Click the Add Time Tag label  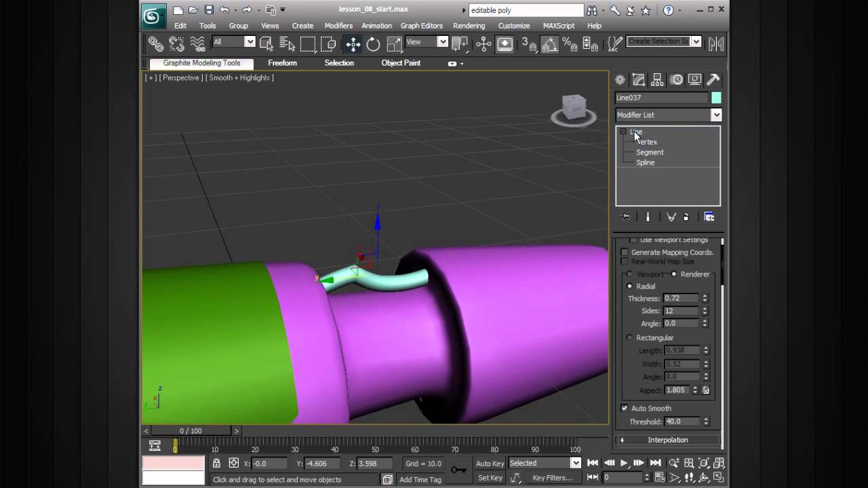(x=420, y=479)
